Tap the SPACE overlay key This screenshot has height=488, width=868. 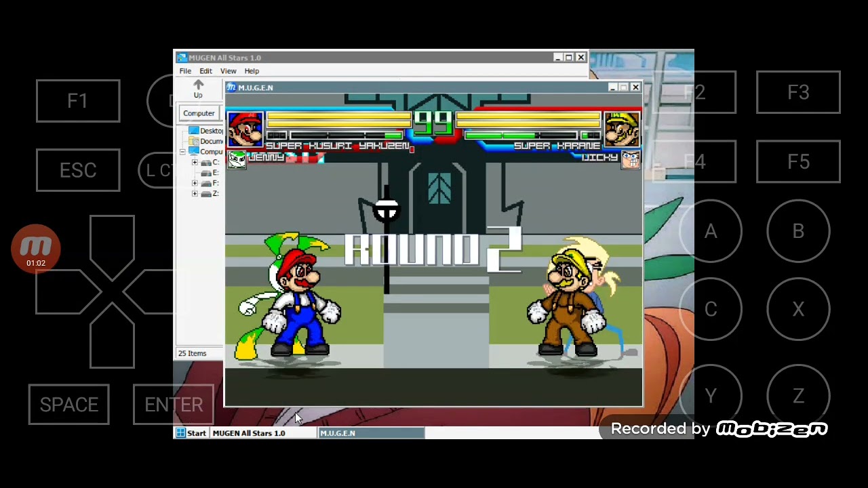(x=68, y=405)
